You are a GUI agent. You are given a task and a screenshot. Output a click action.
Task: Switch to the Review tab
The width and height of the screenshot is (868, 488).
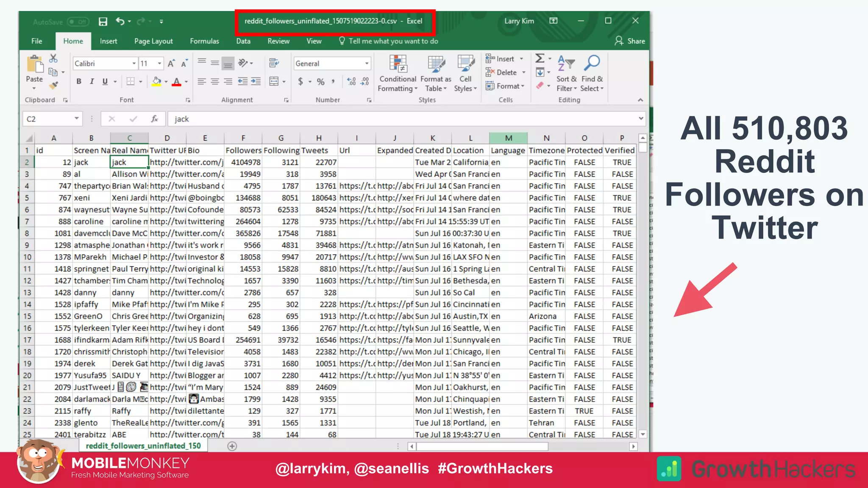(278, 41)
